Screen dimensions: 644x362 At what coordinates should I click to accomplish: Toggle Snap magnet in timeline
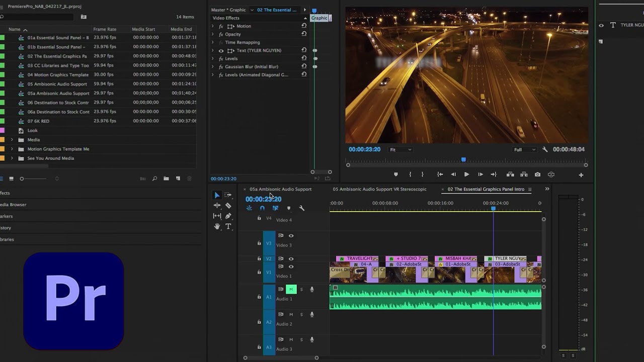[x=262, y=208]
